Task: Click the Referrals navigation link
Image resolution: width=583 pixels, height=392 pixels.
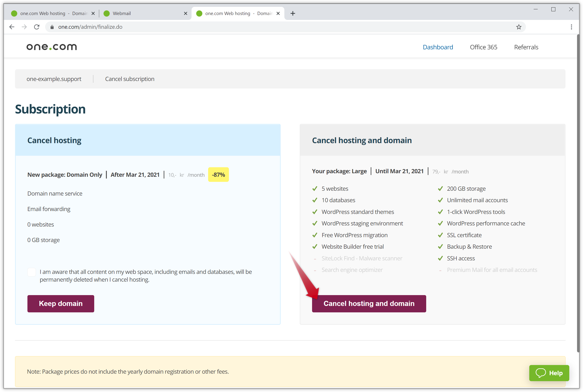Action: pos(527,47)
